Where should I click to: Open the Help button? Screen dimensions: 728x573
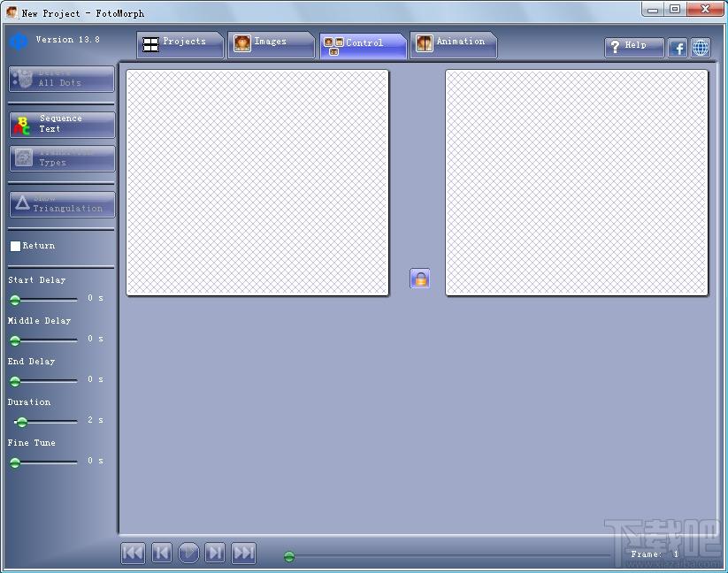point(634,48)
